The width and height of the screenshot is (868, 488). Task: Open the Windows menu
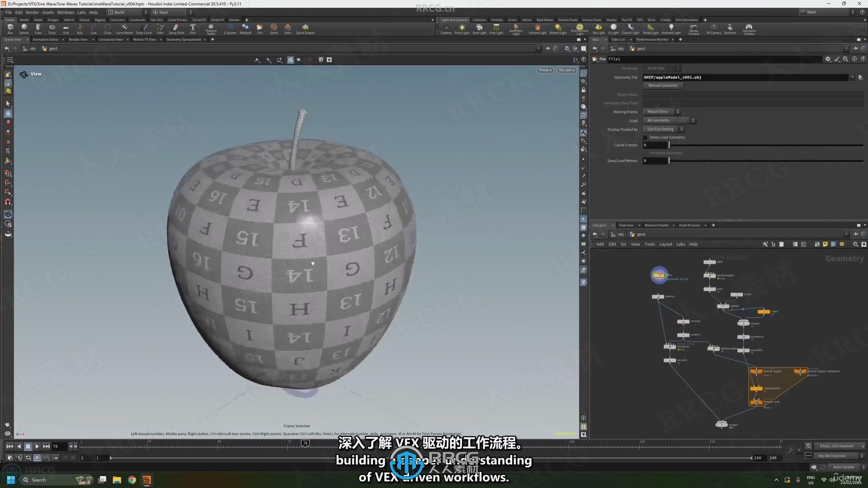(x=65, y=12)
